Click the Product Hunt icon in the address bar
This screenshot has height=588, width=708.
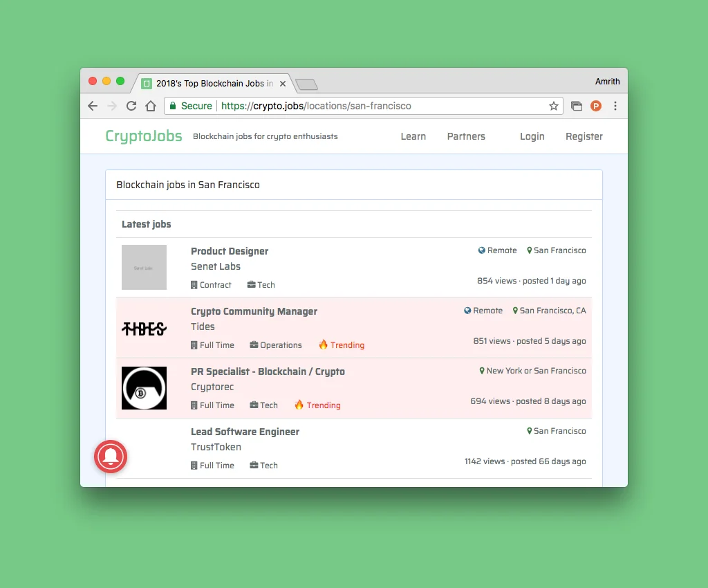click(x=596, y=106)
